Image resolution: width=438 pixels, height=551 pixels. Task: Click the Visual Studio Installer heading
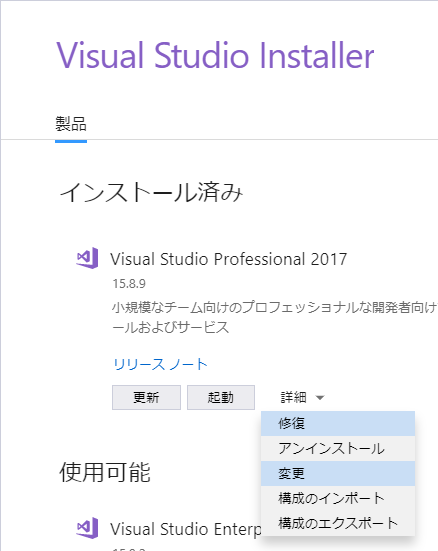(215, 56)
